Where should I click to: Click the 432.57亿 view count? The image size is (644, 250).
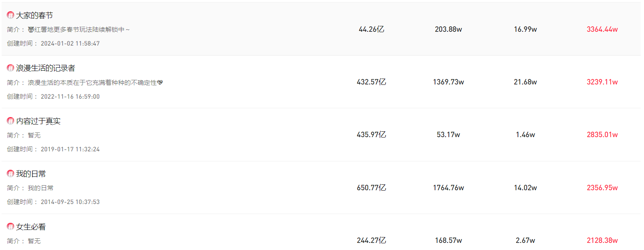click(371, 82)
